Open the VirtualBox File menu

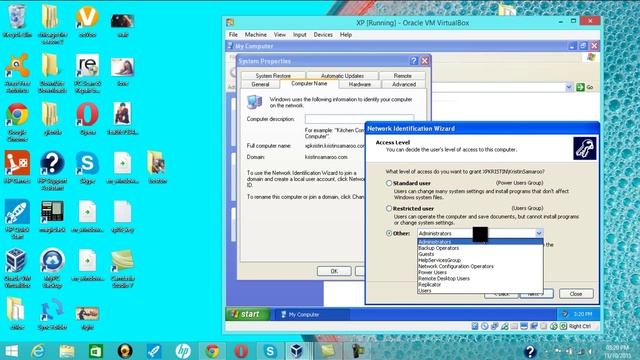click(x=233, y=35)
